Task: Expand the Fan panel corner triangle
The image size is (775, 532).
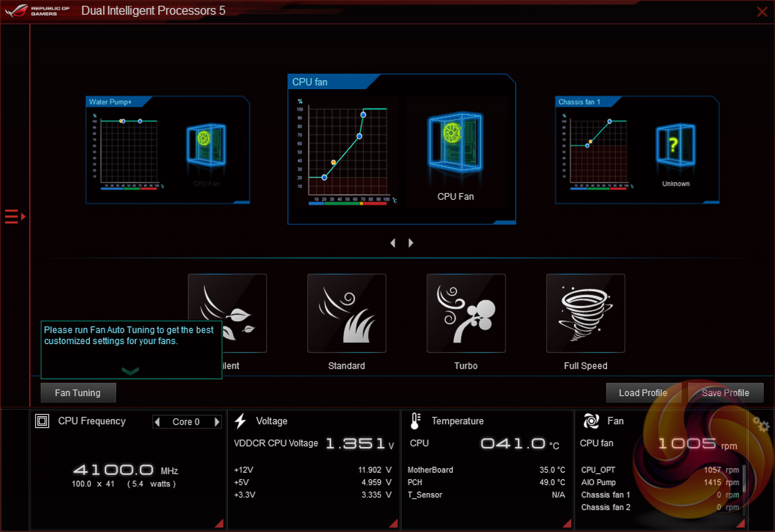Action: 740,523
